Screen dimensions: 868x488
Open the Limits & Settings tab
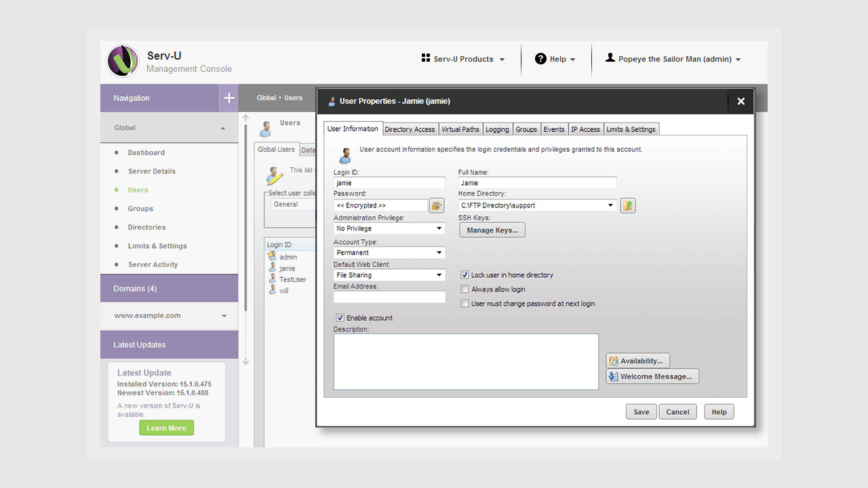[x=631, y=129]
